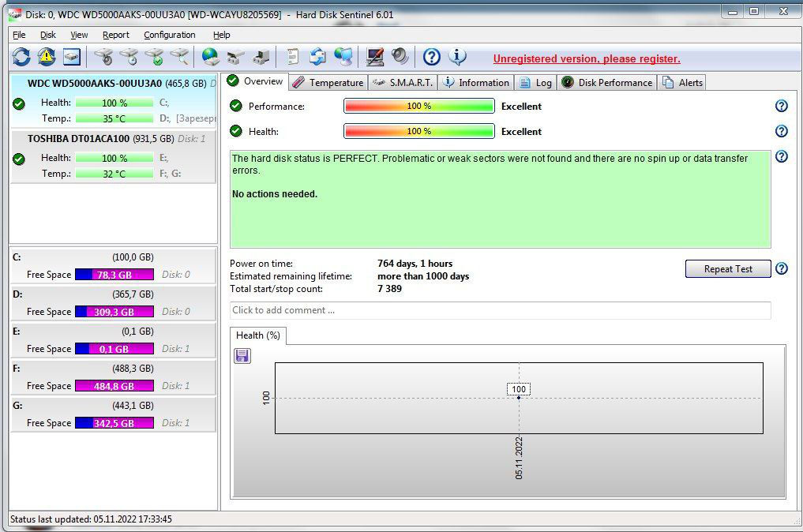Click the C: drive free space bar
The image size is (803, 532).
[114, 275]
